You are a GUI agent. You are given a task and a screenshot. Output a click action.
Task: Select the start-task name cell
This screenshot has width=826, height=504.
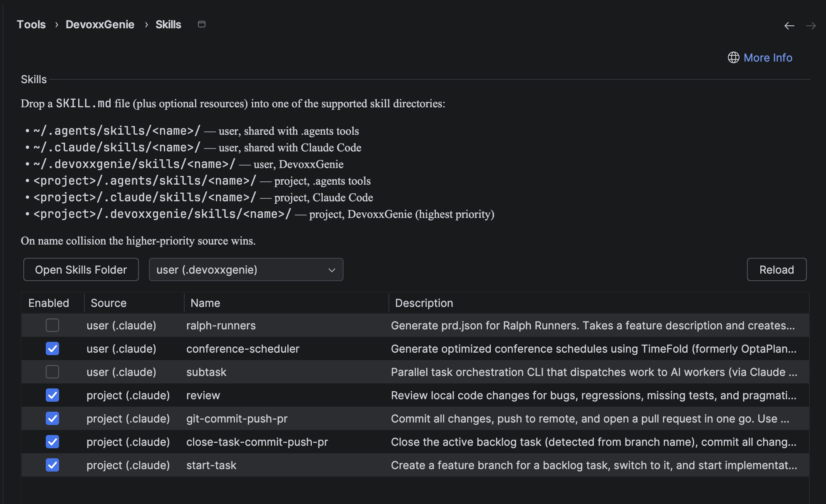coord(286,465)
